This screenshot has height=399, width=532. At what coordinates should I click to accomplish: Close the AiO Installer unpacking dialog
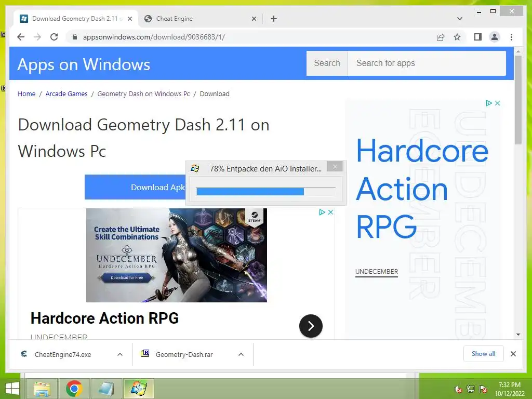coord(335,166)
